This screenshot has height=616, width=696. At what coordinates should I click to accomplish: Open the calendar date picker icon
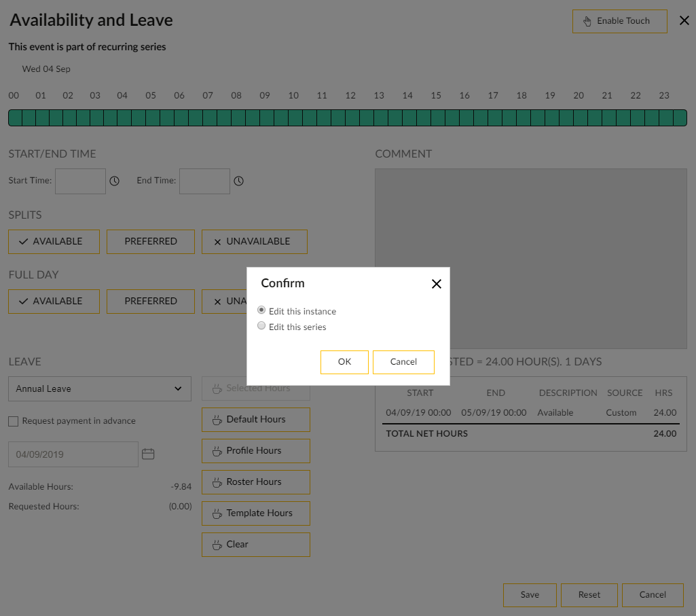[148, 454]
